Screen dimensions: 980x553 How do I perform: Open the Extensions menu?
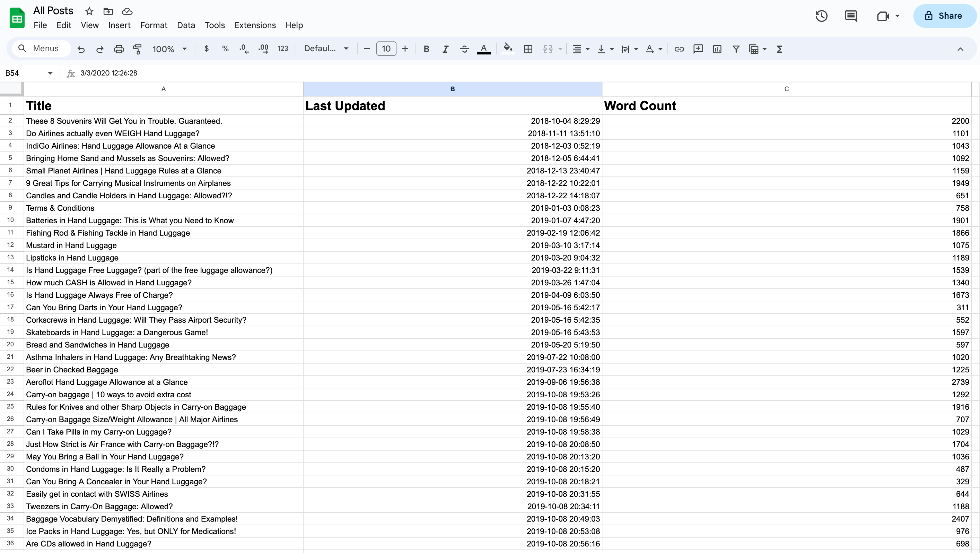pos(255,25)
